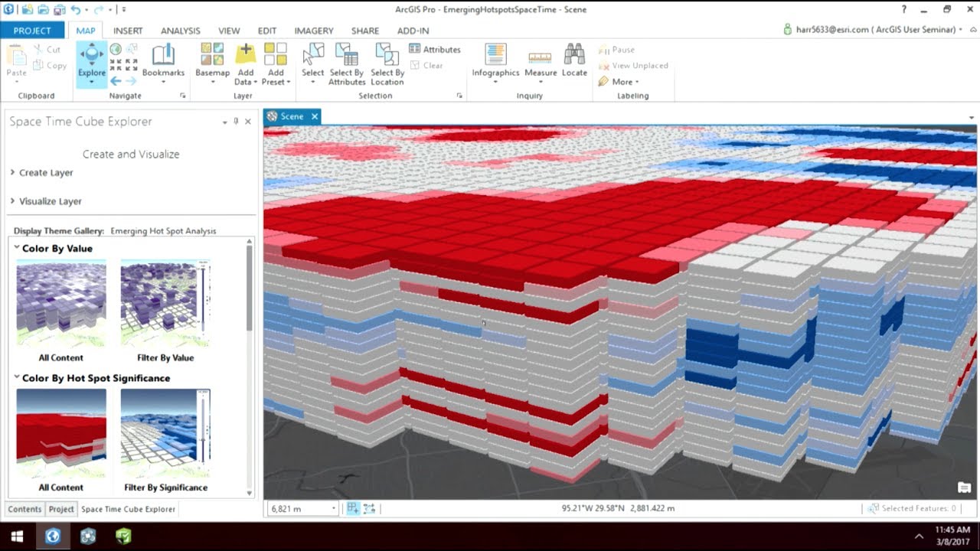Pin the Space Time Cube Explorer pane
The width and height of the screenshot is (980, 551).
click(x=236, y=122)
